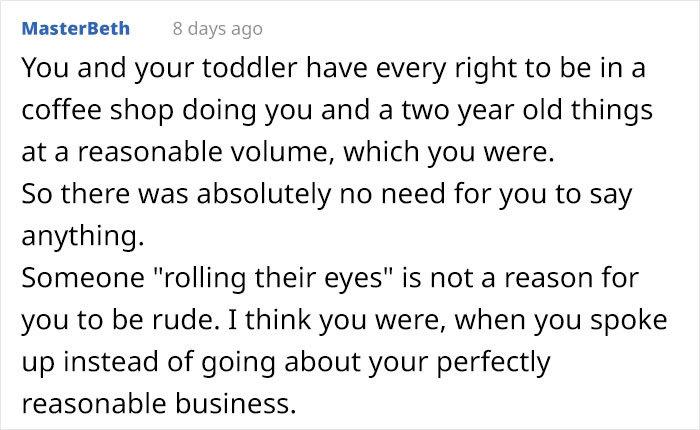The width and height of the screenshot is (700, 430).
Task: Click the phrase "two year old things"
Action: tap(527, 110)
